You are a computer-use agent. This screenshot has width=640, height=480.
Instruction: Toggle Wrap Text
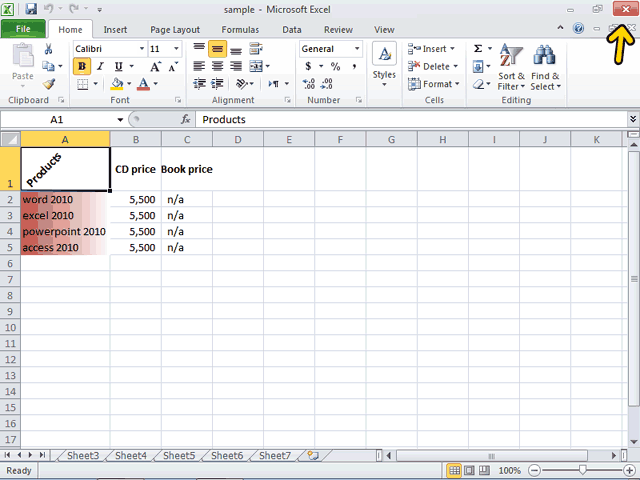256,49
